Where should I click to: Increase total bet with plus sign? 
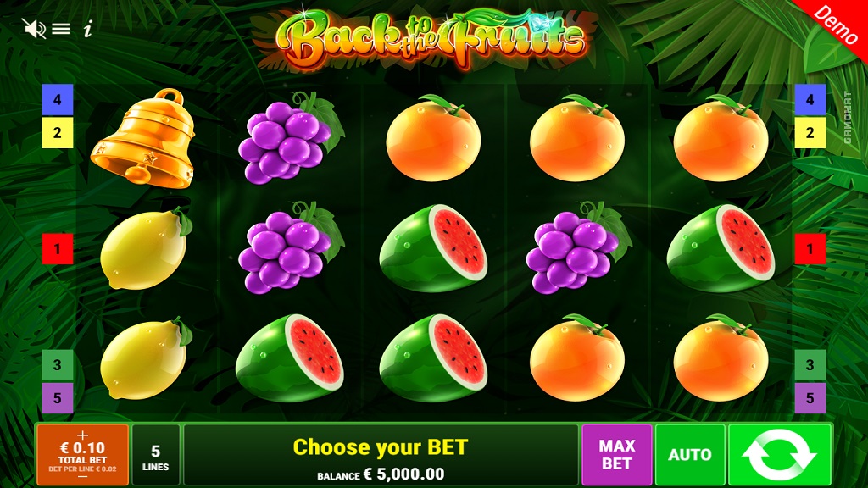coord(82,435)
